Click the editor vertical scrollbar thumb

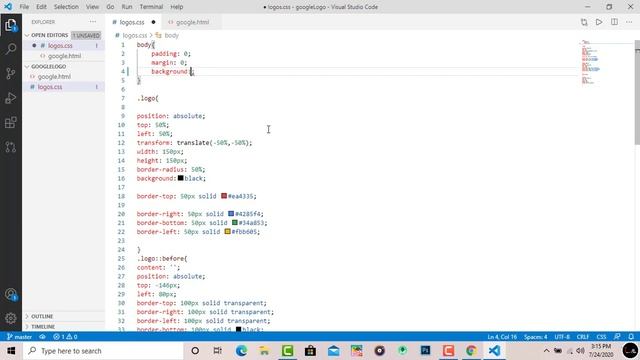637,92
